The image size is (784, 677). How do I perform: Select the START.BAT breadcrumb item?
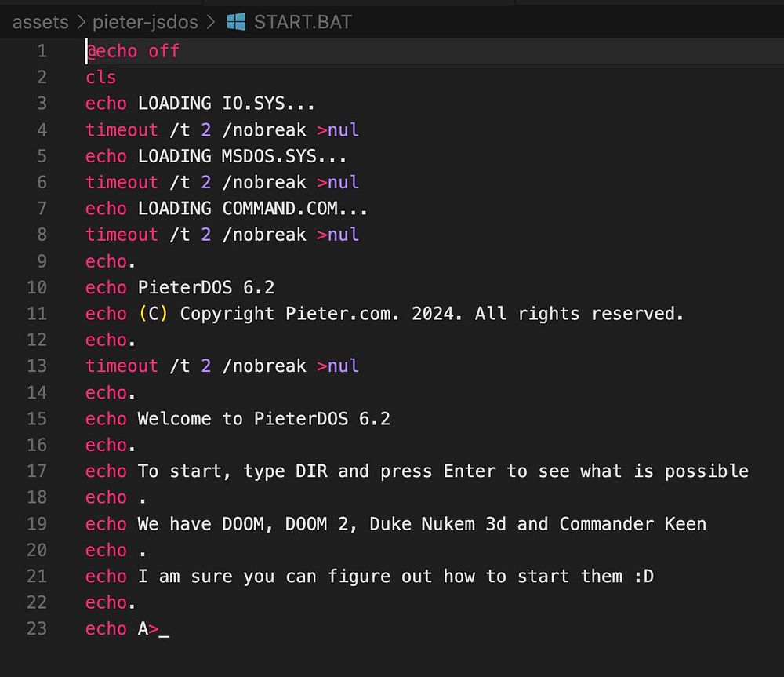[303, 22]
